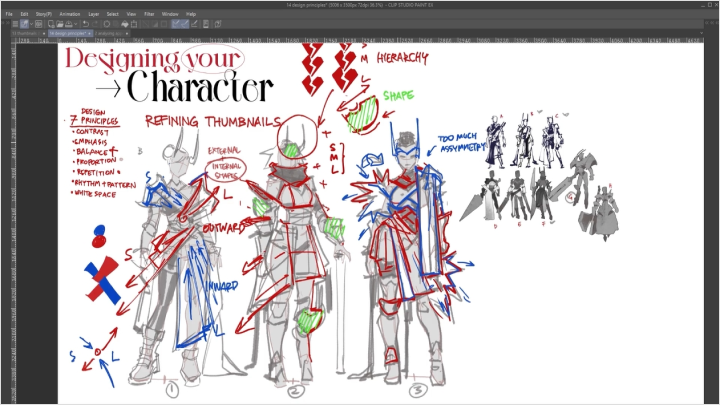The width and height of the screenshot is (720, 405).
Task: Open CLIP STUDIO Assets icon
Action: tap(218, 24)
